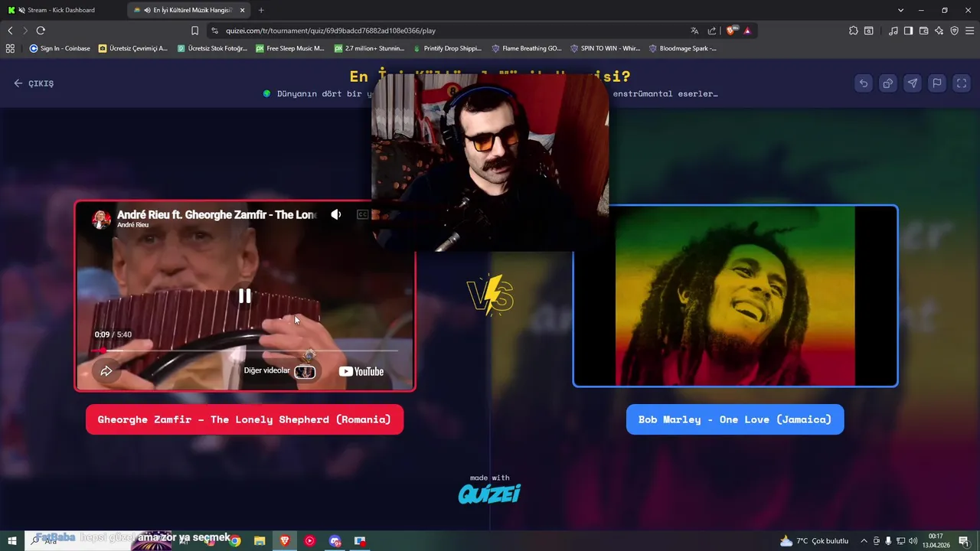Open the Brave VPN shield icon
Image resolution: width=980 pixels, height=551 pixels.
pyautogui.click(x=954, y=31)
